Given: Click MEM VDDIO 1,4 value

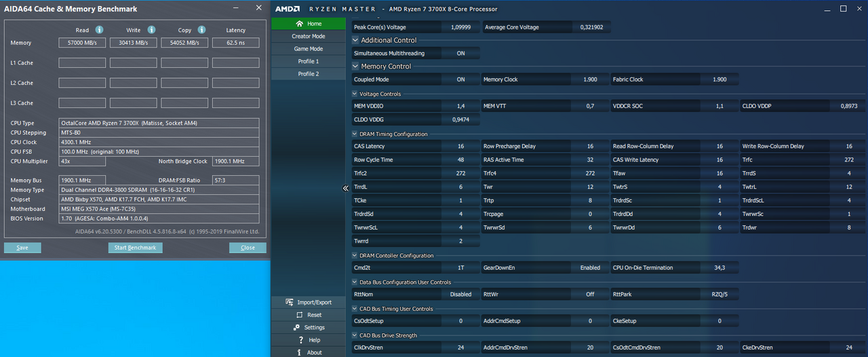Looking at the screenshot, I should pyautogui.click(x=461, y=106).
